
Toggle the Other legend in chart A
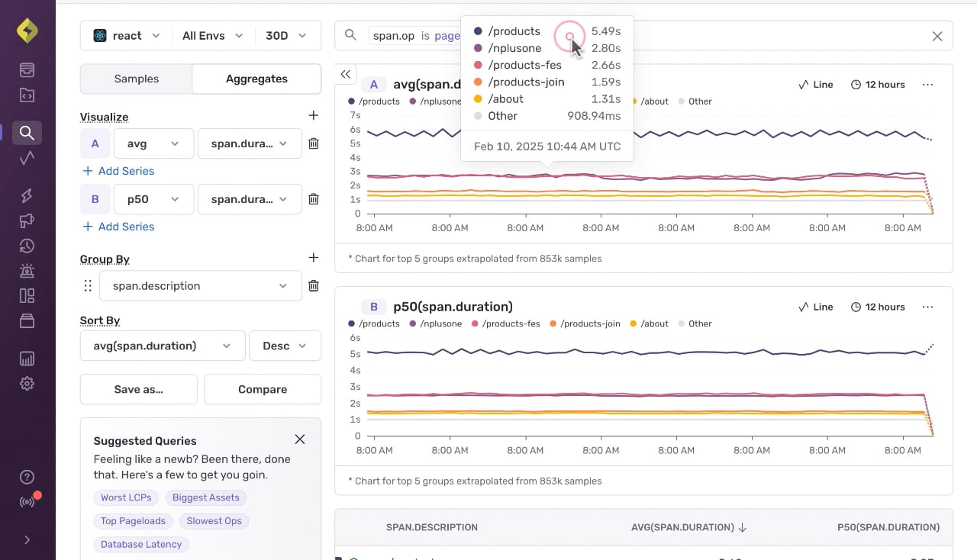695,101
